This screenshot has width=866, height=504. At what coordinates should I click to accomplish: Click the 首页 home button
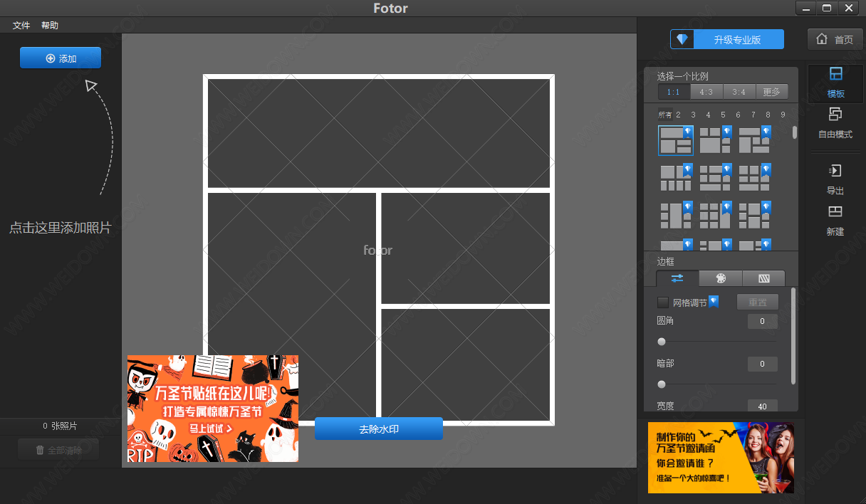[835, 39]
